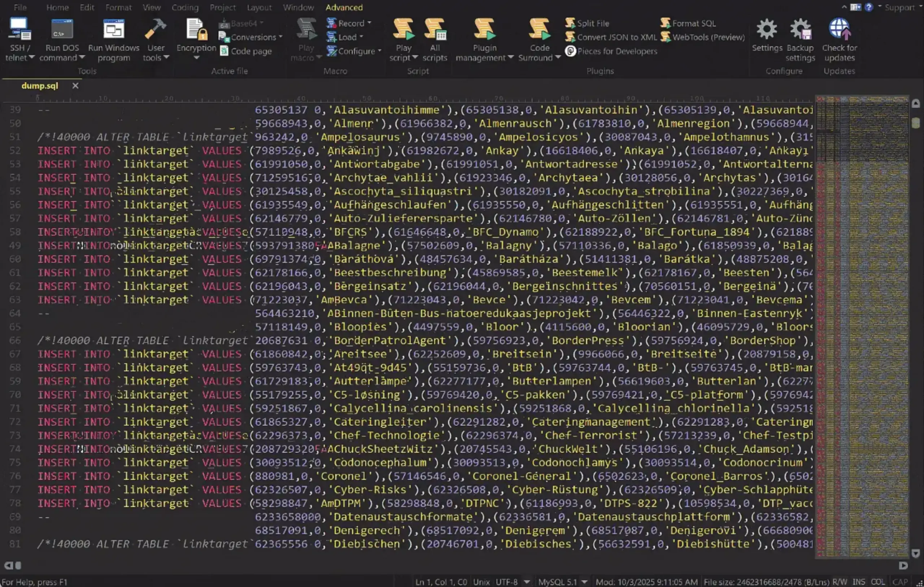
Task: Open the Base64 tool
Action: point(241,23)
